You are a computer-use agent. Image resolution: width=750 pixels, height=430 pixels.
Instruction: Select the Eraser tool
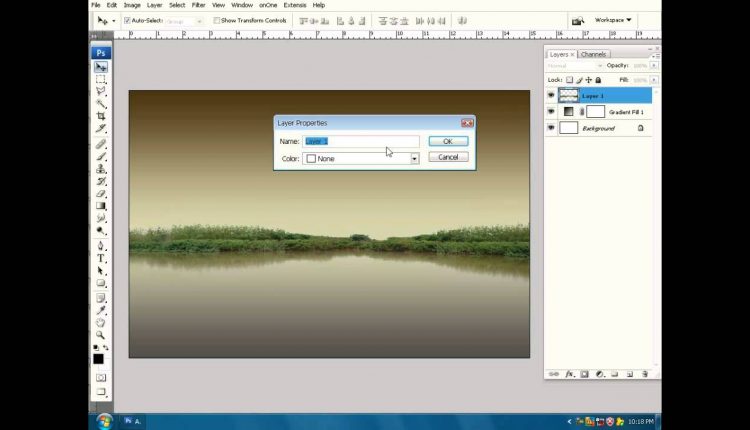coord(100,194)
